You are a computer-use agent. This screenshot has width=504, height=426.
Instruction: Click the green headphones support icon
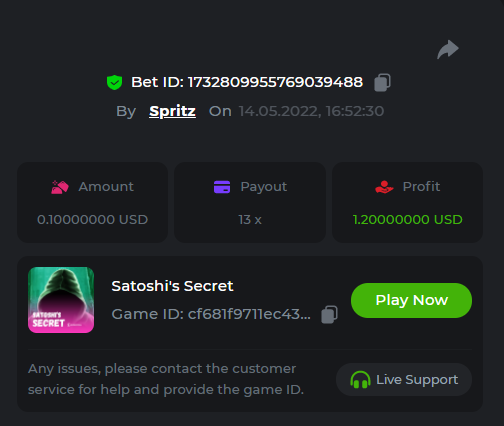(360, 380)
